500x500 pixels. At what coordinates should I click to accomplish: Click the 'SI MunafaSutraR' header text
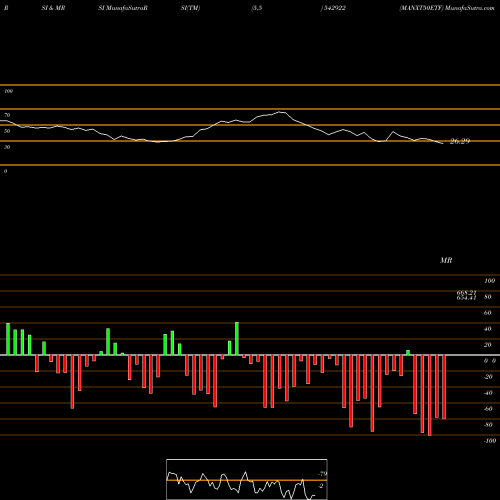tap(123, 8)
